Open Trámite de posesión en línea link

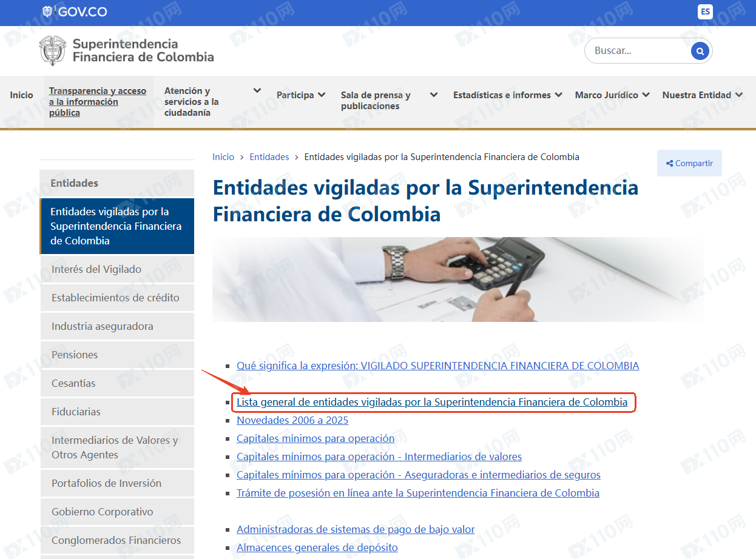[x=418, y=493]
